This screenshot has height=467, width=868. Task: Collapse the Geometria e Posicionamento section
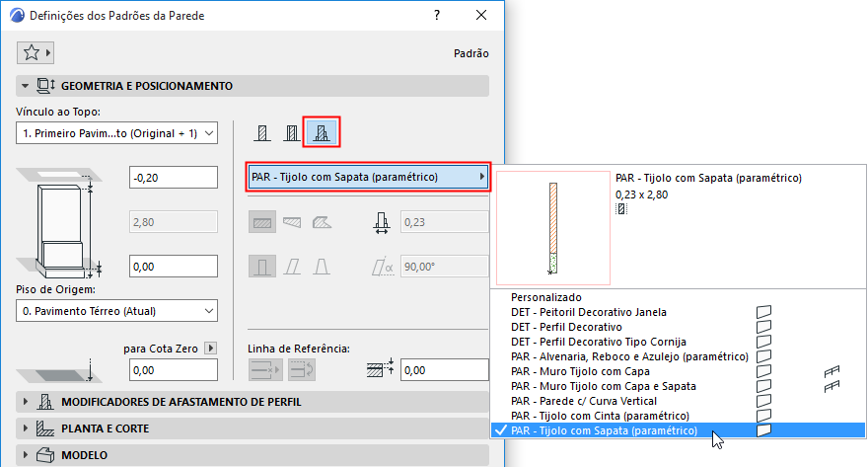click(x=25, y=86)
